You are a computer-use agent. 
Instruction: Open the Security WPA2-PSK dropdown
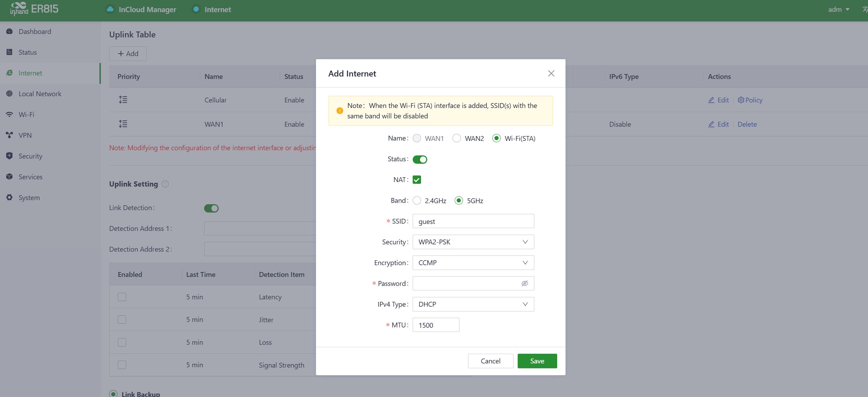473,242
